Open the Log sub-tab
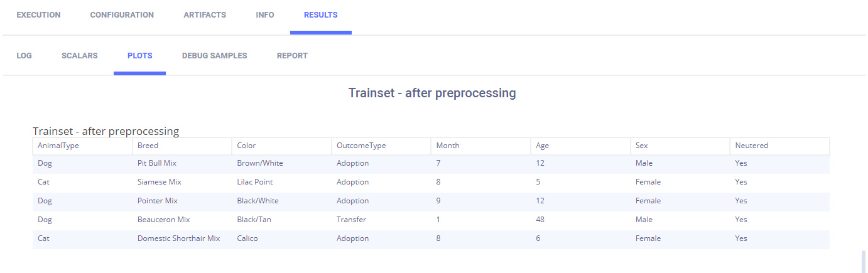 (x=24, y=56)
